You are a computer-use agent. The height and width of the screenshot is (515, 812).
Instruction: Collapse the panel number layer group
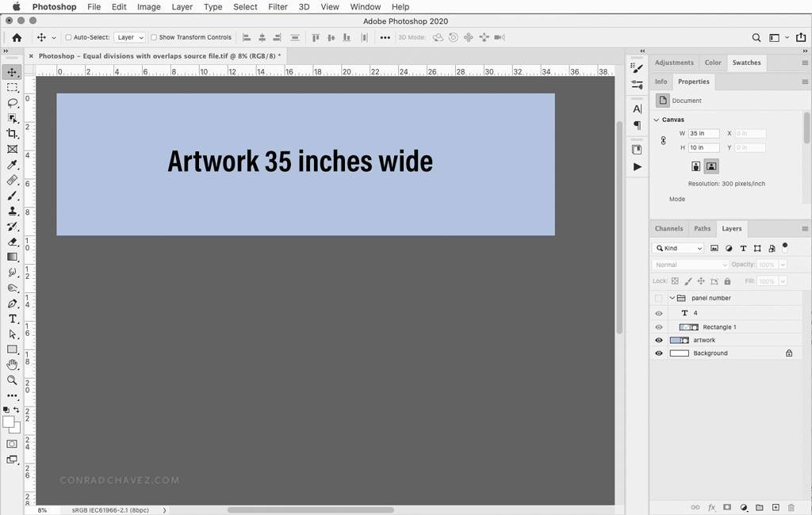[x=672, y=298]
